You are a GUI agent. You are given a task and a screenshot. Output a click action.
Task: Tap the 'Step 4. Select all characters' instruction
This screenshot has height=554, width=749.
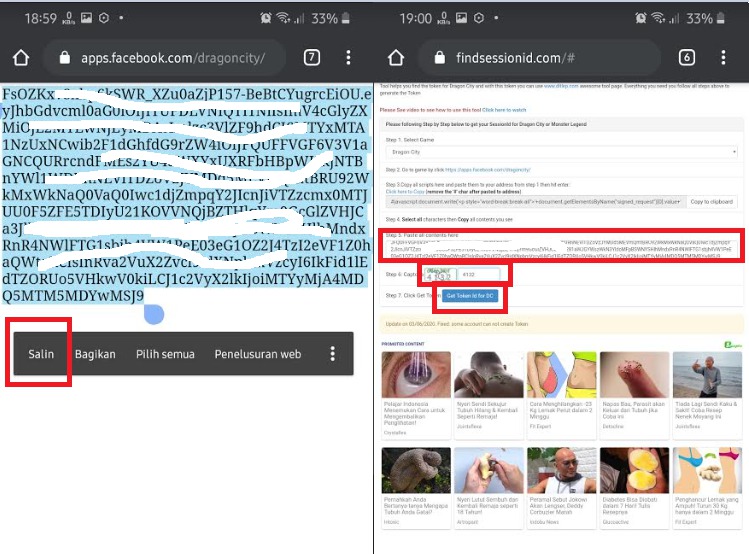pos(449,219)
